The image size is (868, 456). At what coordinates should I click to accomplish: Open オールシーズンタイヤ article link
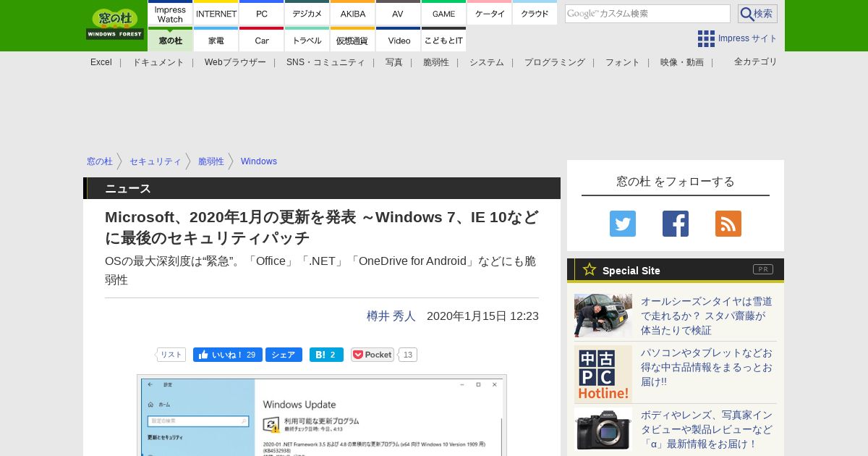[x=707, y=316]
